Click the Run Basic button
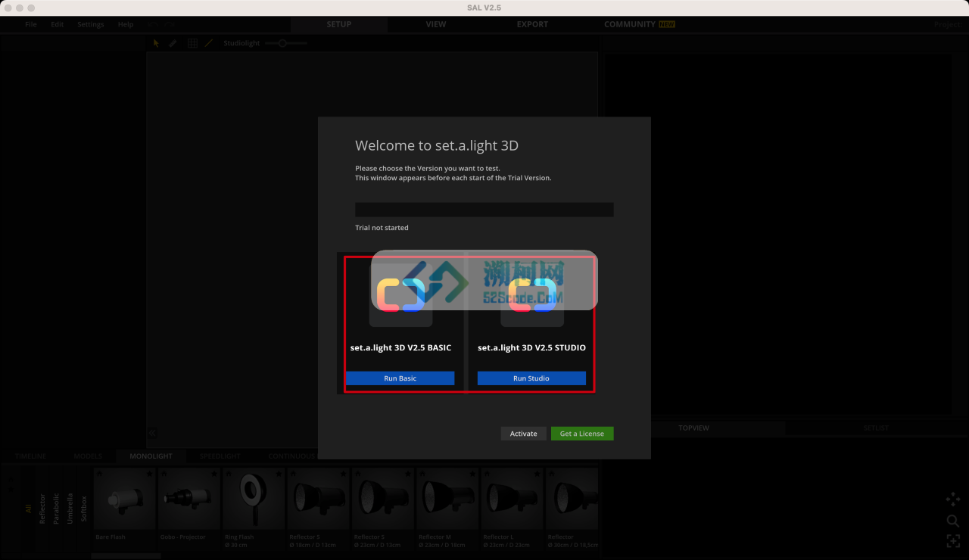 coord(400,378)
